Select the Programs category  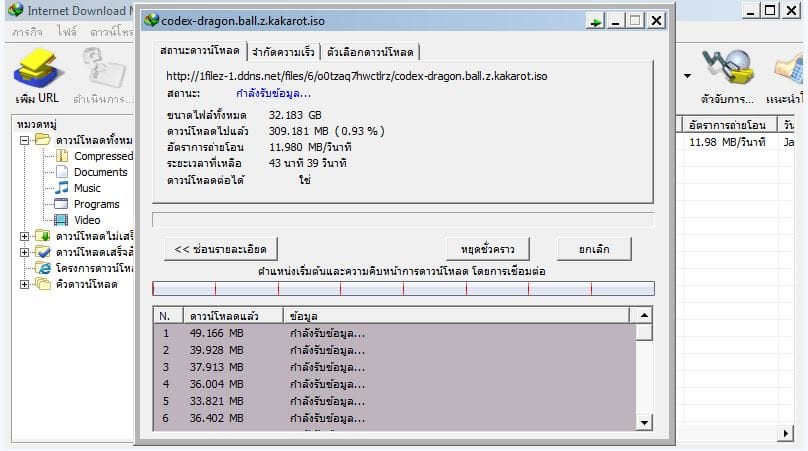pyautogui.click(x=96, y=204)
